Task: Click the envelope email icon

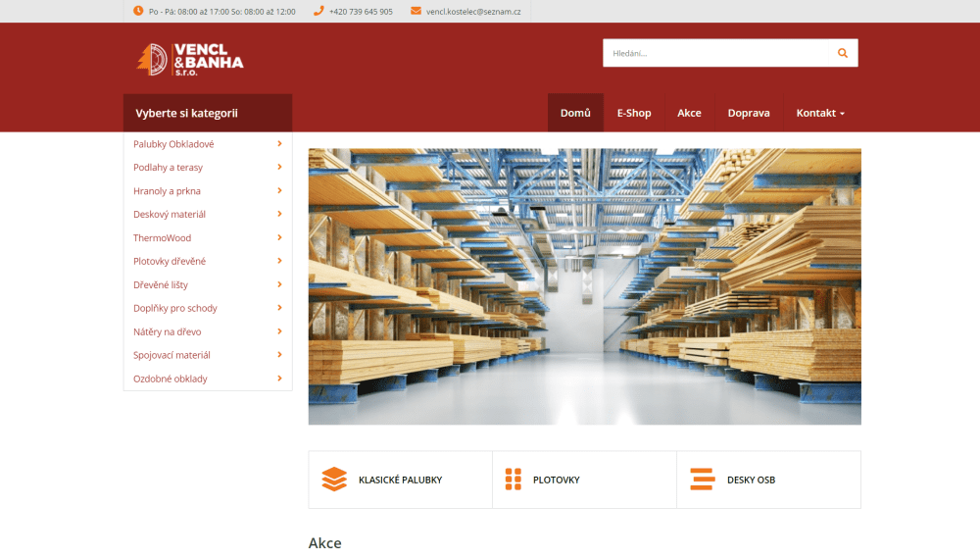Action: coord(416,11)
